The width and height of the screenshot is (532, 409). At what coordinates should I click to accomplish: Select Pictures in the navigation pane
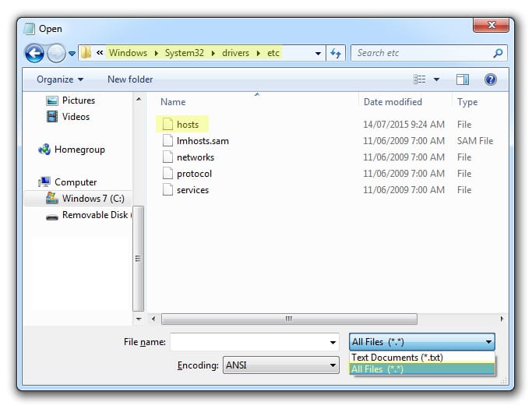click(79, 100)
